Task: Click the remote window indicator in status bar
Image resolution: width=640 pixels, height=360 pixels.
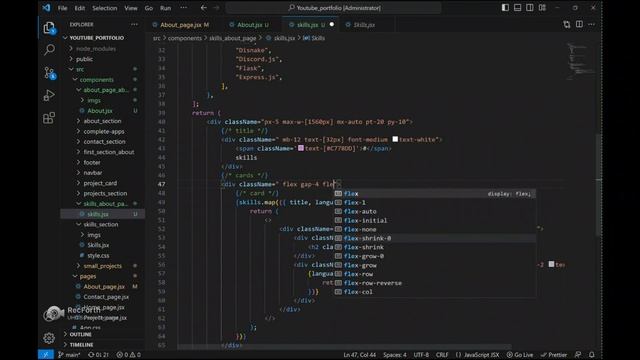Action: [46, 355]
